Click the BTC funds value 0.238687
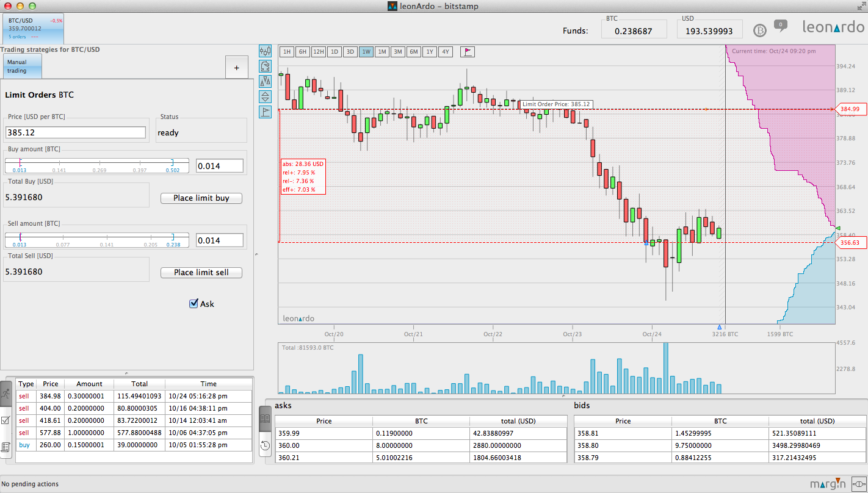This screenshot has width=868, height=493. (x=634, y=31)
